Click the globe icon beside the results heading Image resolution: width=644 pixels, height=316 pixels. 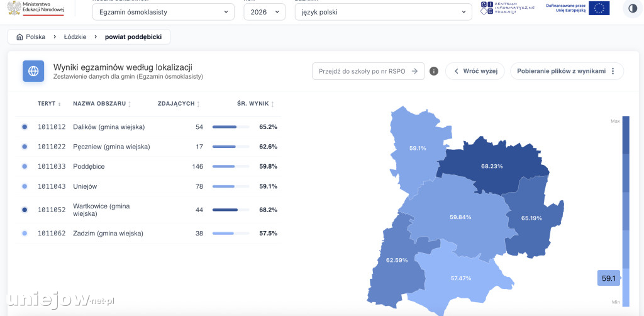click(x=33, y=71)
